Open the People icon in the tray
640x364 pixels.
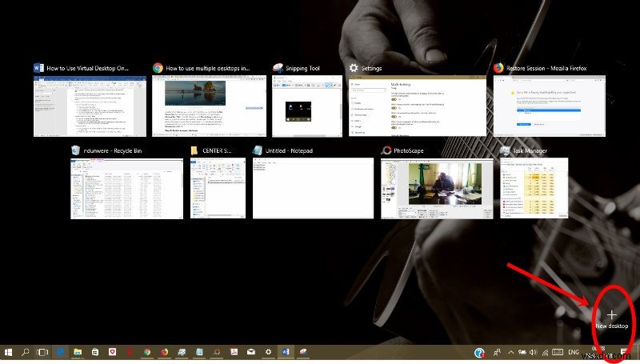click(497, 352)
